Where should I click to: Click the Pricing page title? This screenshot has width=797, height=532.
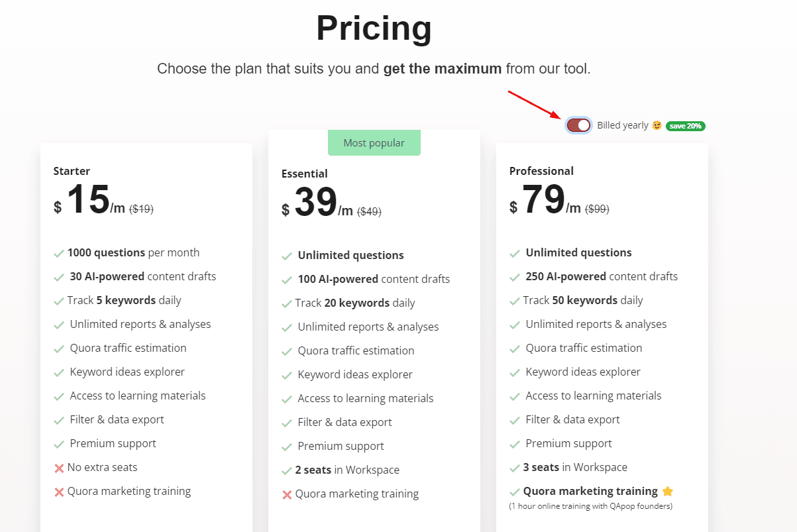pos(374,28)
